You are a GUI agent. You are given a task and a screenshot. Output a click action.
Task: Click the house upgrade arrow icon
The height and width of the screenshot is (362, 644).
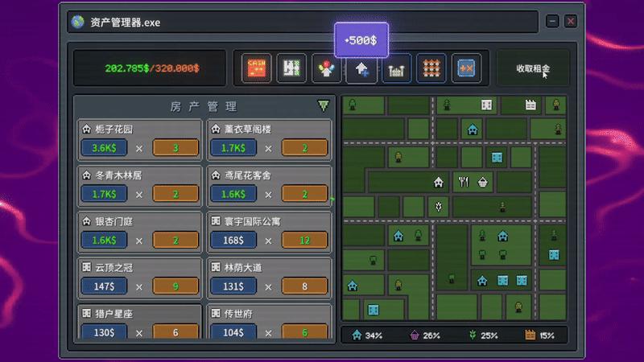pos(361,70)
